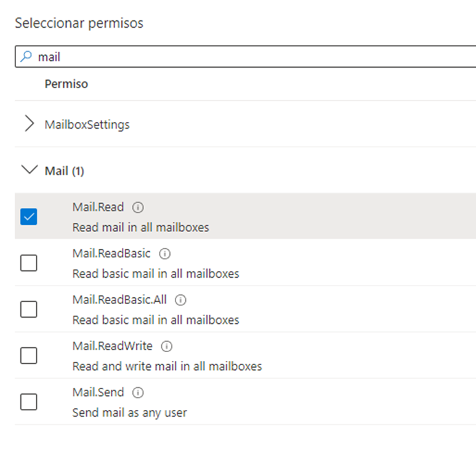Screen dimensions: 476x463
Task: Focus the permissions search field containing mail
Action: tap(245, 57)
